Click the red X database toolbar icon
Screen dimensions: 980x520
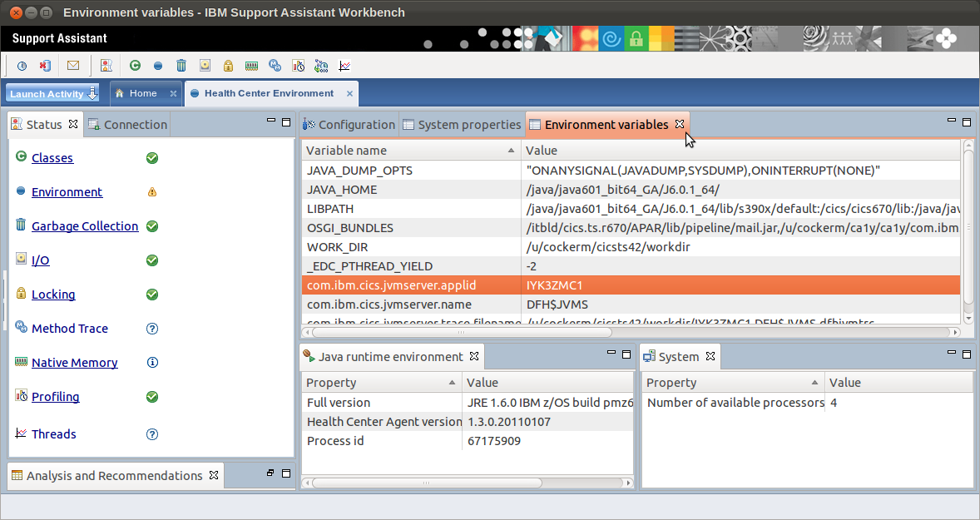pos(45,66)
